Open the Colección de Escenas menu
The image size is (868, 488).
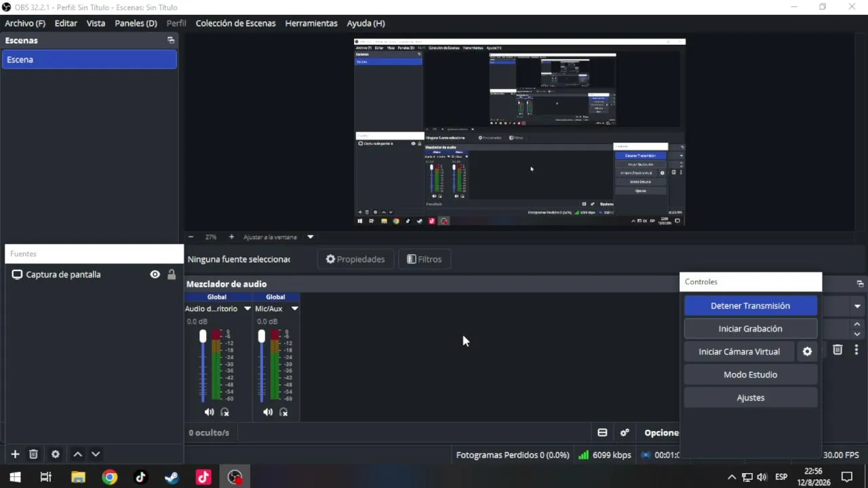235,23
